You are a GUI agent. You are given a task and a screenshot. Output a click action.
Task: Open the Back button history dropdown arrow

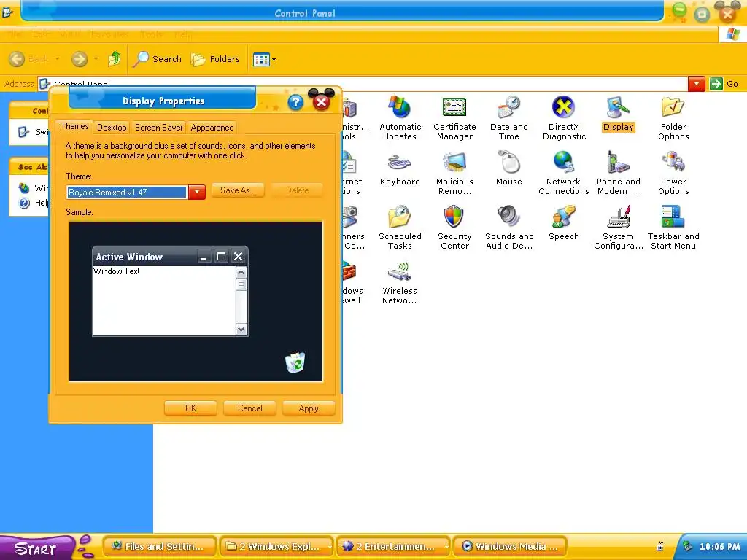click(57, 59)
